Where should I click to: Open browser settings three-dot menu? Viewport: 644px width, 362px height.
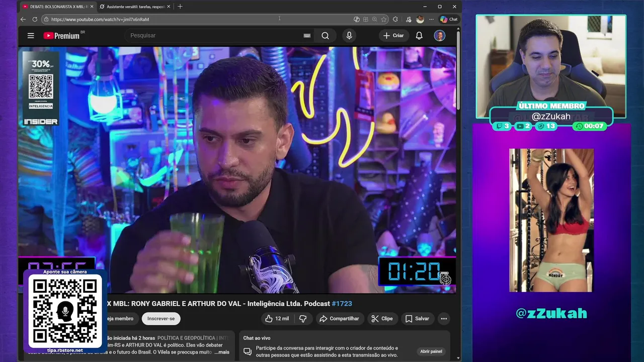pyautogui.click(x=431, y=19)
